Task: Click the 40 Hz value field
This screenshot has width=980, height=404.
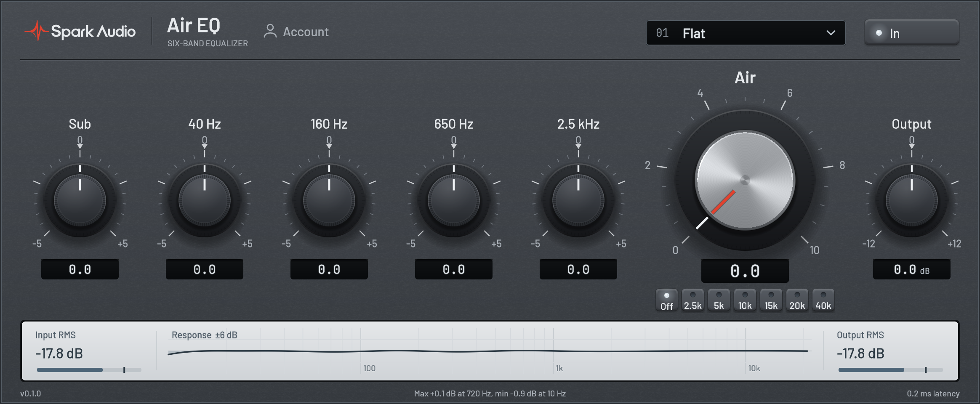Action: pyautogui.click(x=205, y=269)
